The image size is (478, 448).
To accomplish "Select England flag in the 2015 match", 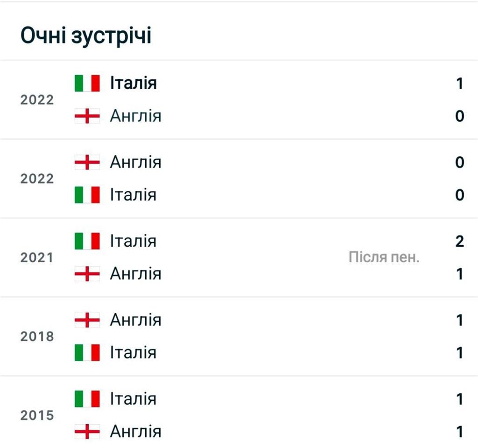I will pyautogui.click(x=87, y=431).
